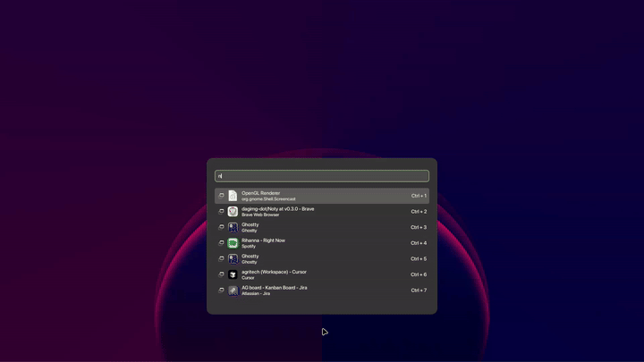Click "Spotify" subtitle text
Image resolution: width=644 pixels, height=362 pixels.
tap(249, 247)
